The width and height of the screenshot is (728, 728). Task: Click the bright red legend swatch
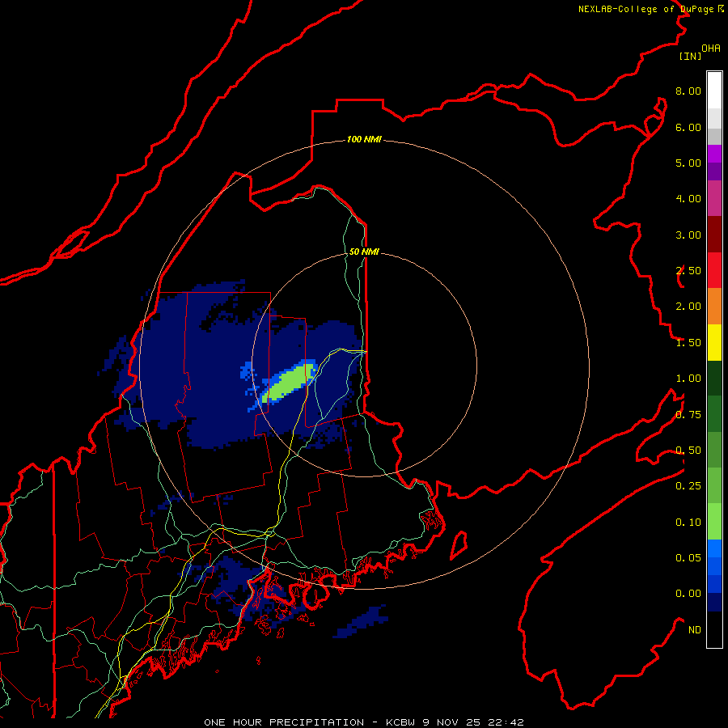click(x=714, y=270)
